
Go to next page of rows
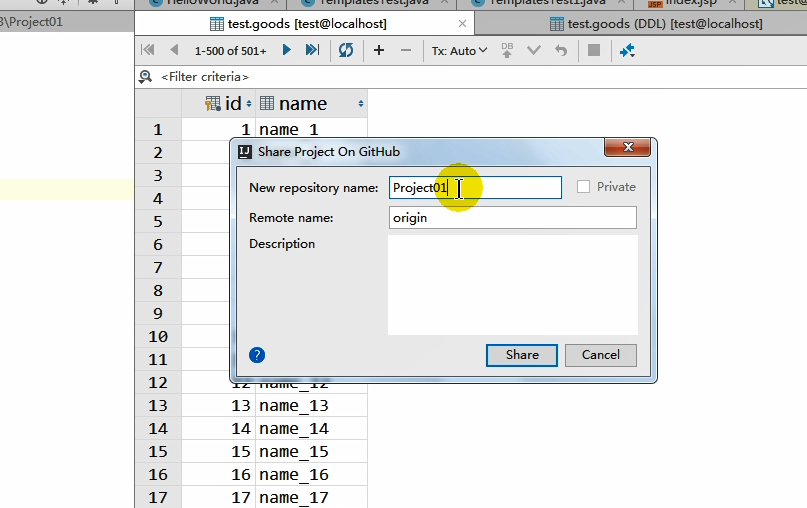287,50
